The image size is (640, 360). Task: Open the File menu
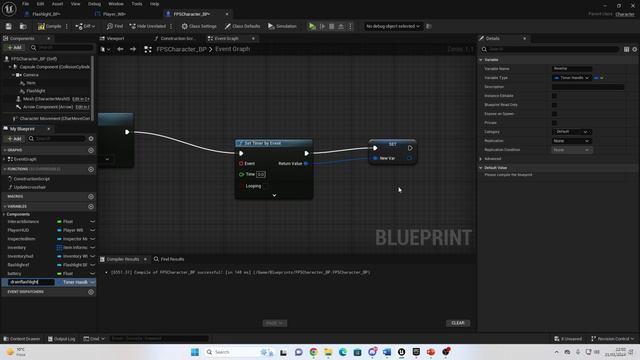pyautogui.click(x=25, y=4)
